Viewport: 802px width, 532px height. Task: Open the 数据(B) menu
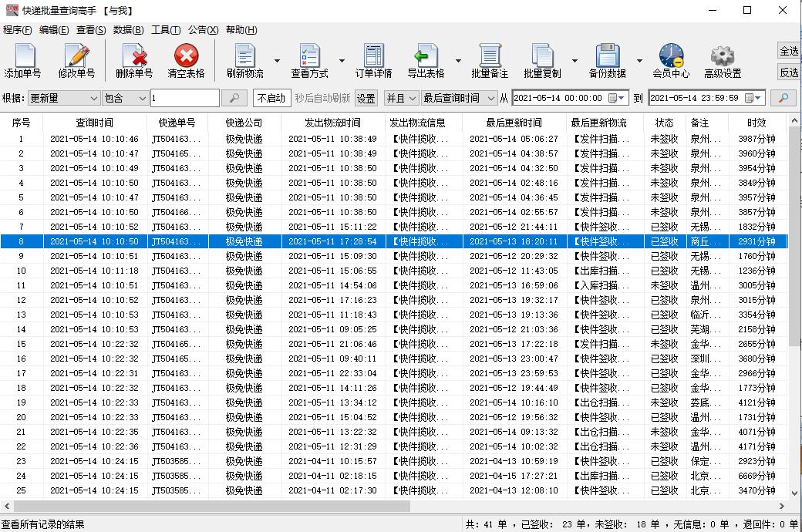(128, 29)
